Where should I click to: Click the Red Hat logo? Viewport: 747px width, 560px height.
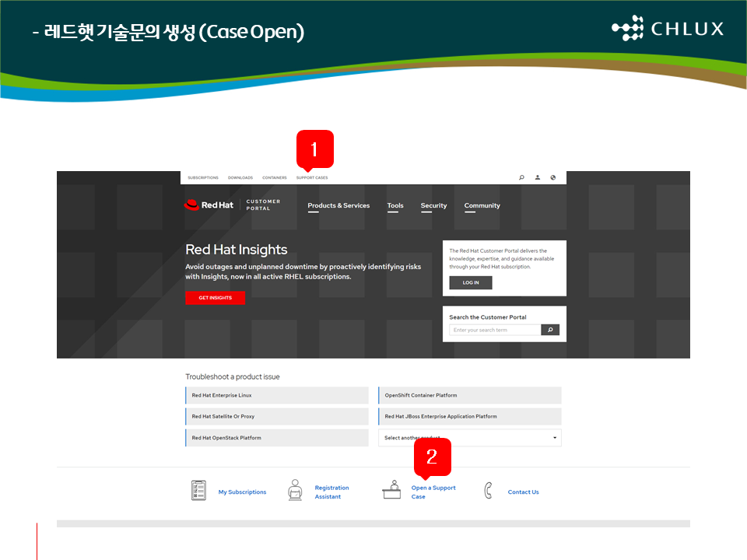209,205
